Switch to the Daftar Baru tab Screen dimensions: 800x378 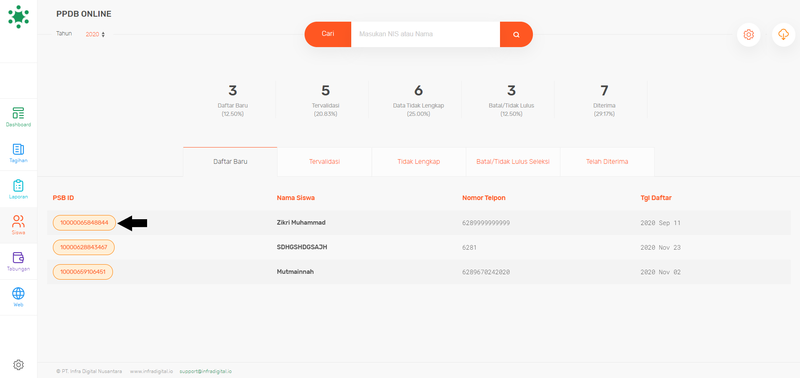tap(230, 162)
